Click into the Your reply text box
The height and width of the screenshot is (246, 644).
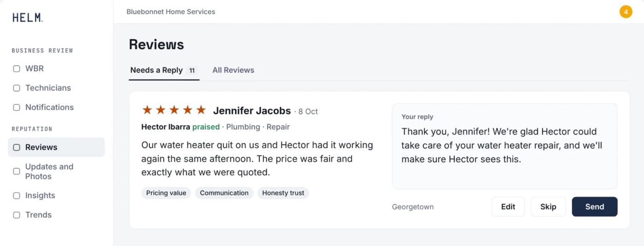(505, 146)
